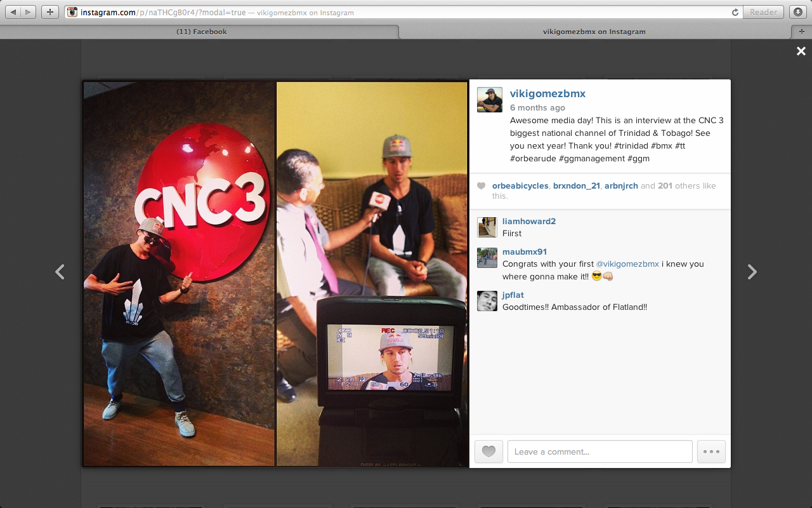
Task: Open the vikigomezbmx username link
Action: (547, 93)
